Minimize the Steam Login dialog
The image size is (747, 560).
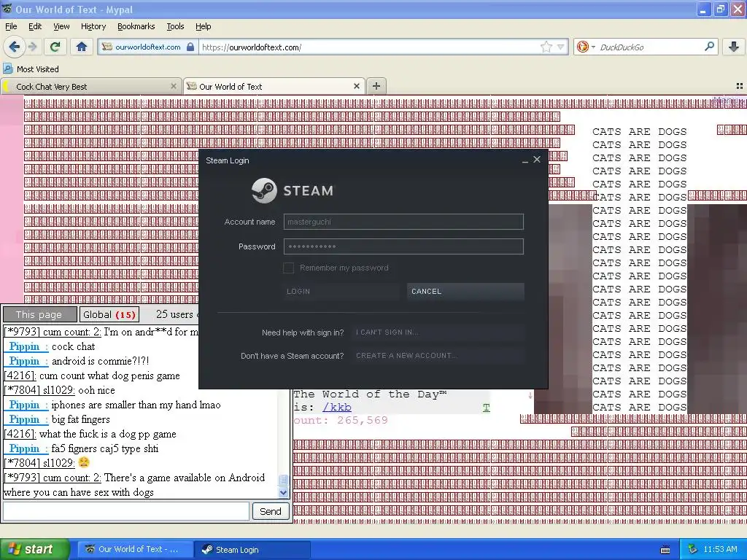(525, 160)
